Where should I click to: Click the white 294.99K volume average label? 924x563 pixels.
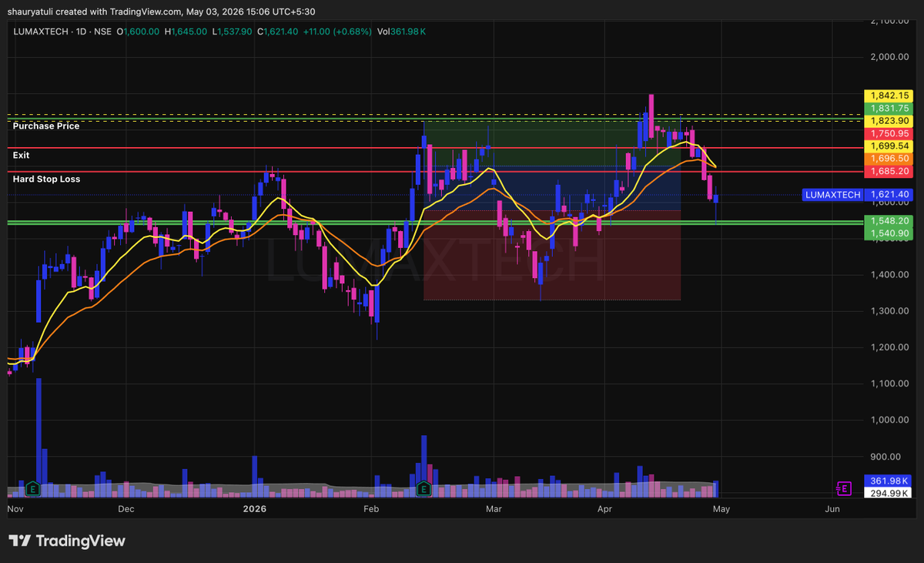pyautogui.click(x=890, y=493)
